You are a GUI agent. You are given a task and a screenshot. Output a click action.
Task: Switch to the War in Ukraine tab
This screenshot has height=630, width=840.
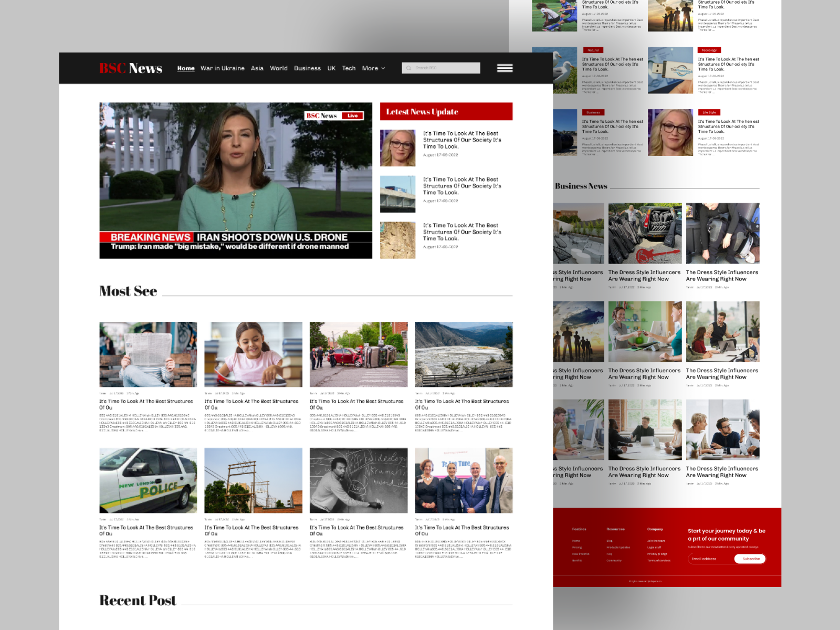pyautogui.click(x=222, y=68)
